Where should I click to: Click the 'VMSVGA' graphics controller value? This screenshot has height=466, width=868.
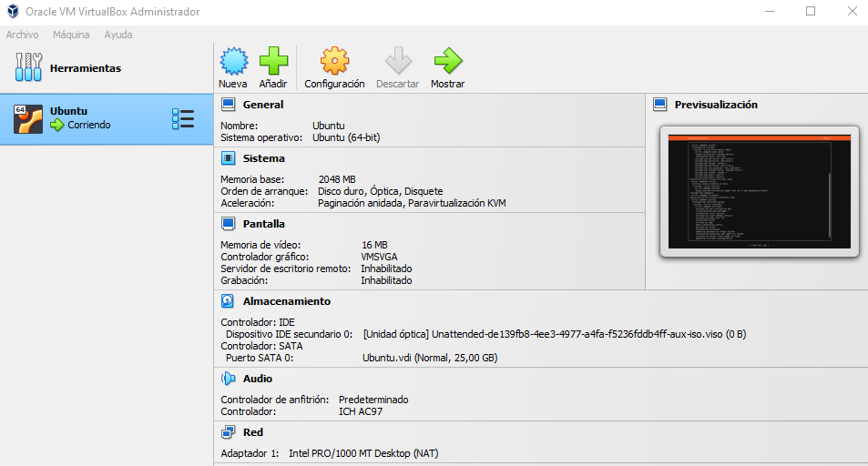pyautogui.click(x=379, y=257)
